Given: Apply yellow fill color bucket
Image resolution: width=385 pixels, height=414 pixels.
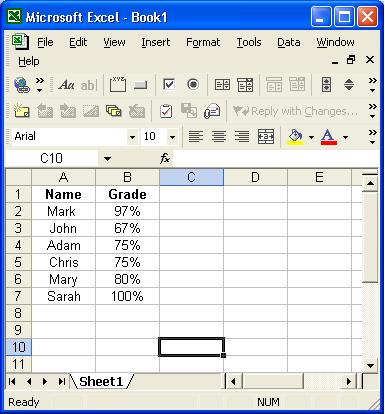Looking at the screenshot, I should point(296,137).
